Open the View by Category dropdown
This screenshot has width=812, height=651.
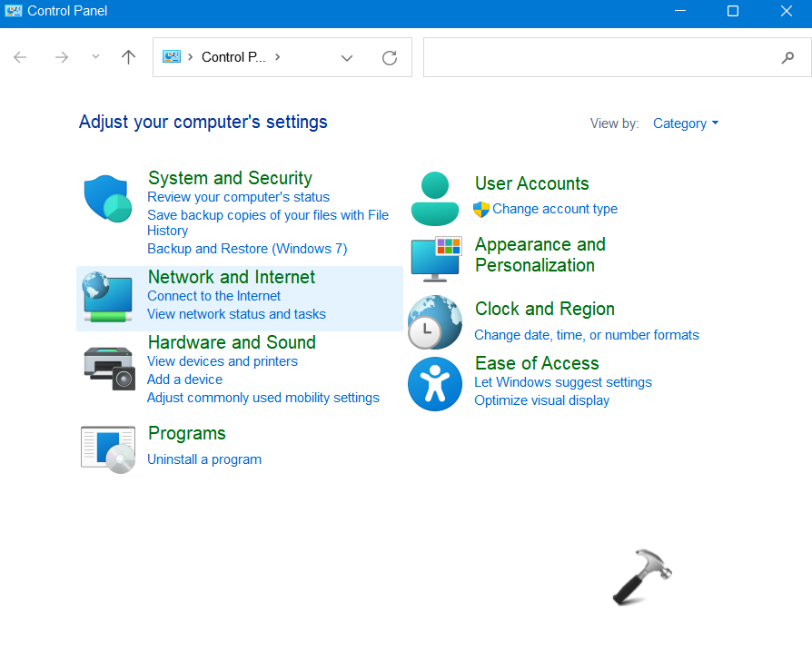tap(686, 123)
